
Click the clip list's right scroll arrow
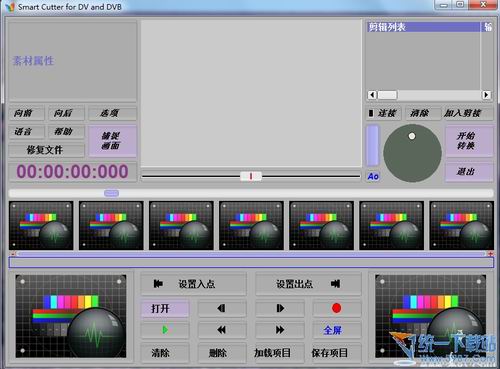pos(486,95)
